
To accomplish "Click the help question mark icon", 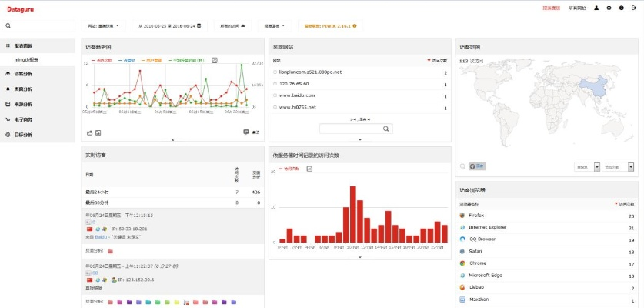I will 621,8.
